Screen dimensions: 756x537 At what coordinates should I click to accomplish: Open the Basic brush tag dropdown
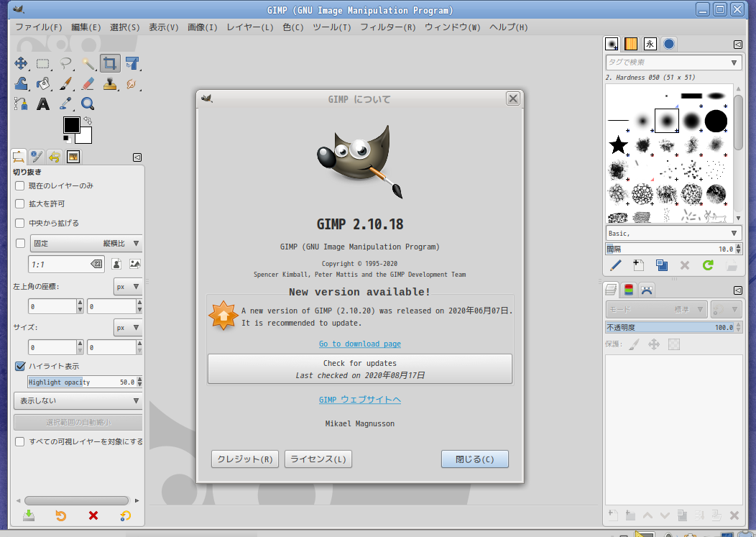point(673,233)
